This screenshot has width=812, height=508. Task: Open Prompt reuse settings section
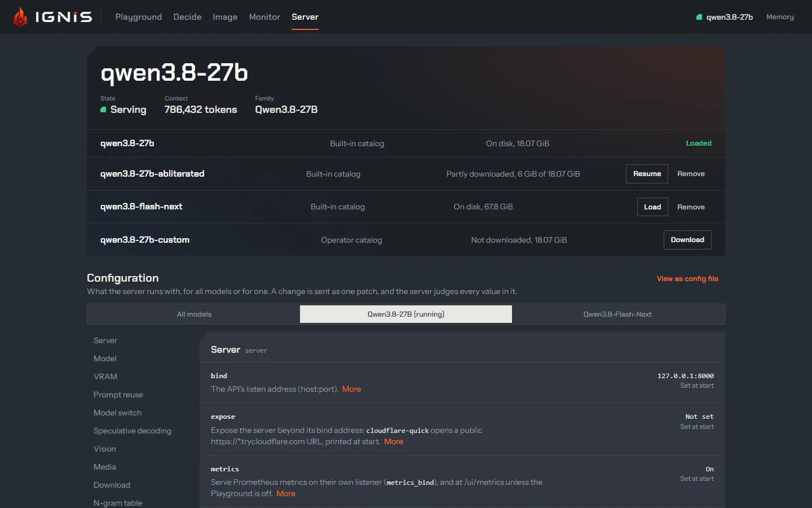118,395
